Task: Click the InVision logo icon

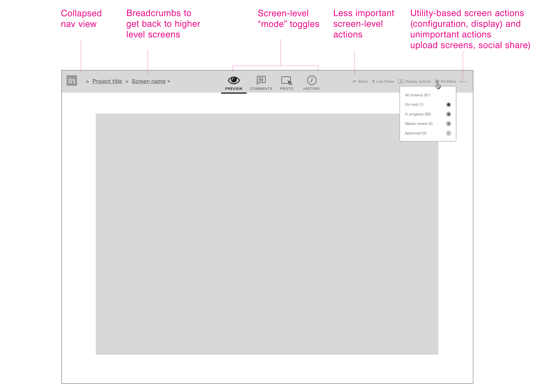Action: coord(72,81)
